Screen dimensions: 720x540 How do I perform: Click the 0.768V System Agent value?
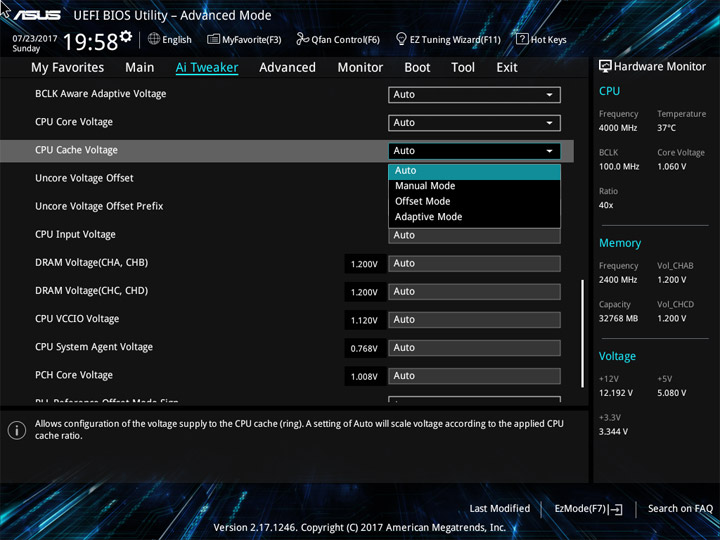pos(365,349)
